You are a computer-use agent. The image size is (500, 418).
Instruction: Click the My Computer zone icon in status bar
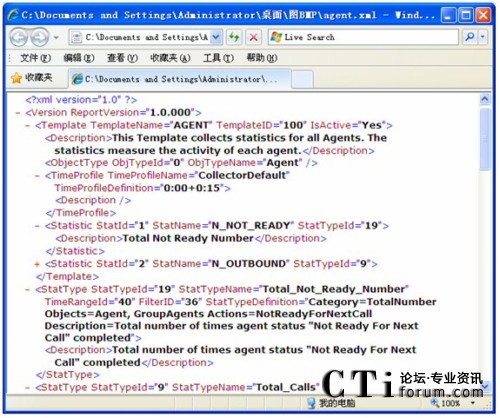tap(311, 403)
